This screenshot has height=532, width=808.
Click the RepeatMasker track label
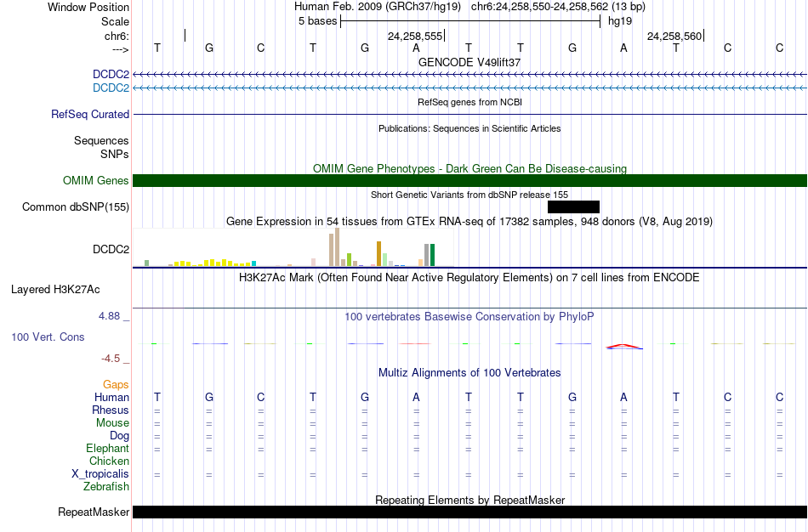tap(94, 512)
